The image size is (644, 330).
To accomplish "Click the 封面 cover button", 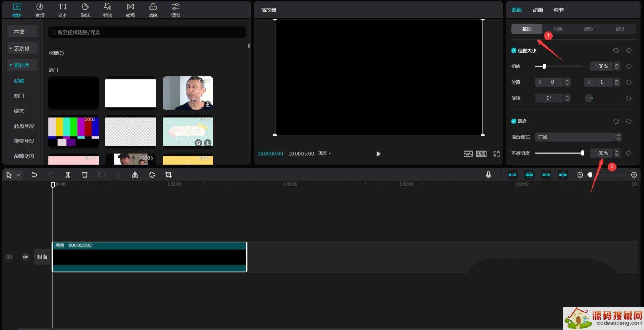I will [x=42, y=257].
